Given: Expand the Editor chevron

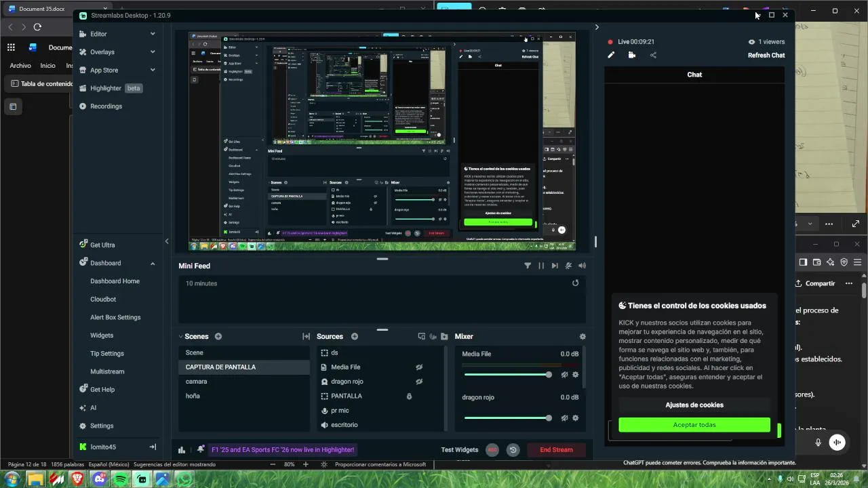Looking at the screenshot, I should tap(153, 34).
